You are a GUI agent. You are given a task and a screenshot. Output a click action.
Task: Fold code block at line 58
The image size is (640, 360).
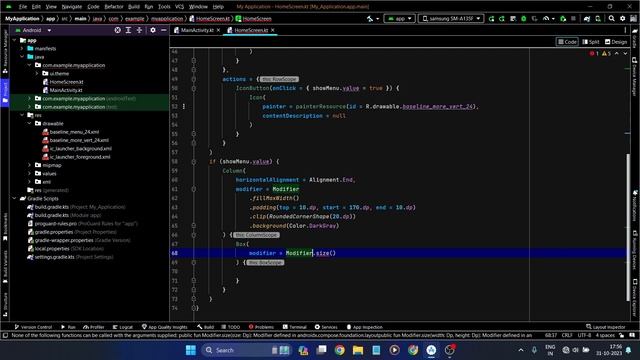(x=193, y=162)
